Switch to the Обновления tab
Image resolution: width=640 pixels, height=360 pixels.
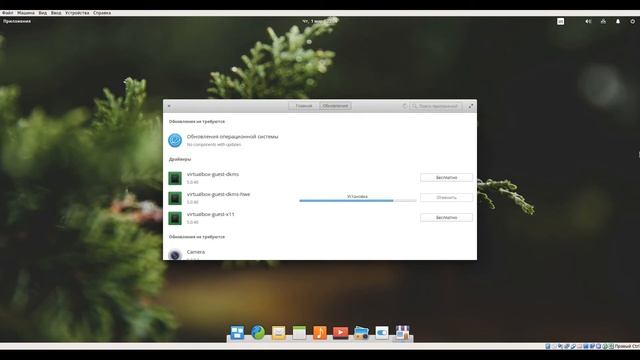tap(335, 106)
